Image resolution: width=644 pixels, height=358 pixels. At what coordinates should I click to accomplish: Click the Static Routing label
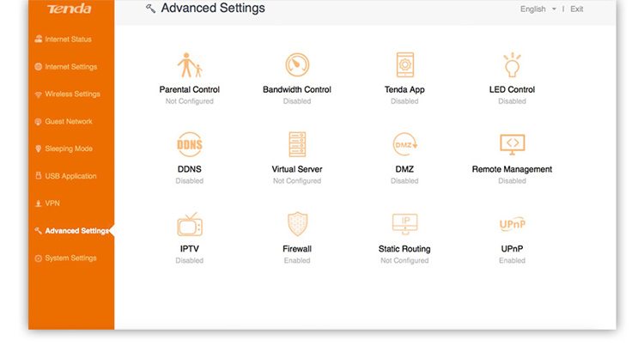click(404, 249)
